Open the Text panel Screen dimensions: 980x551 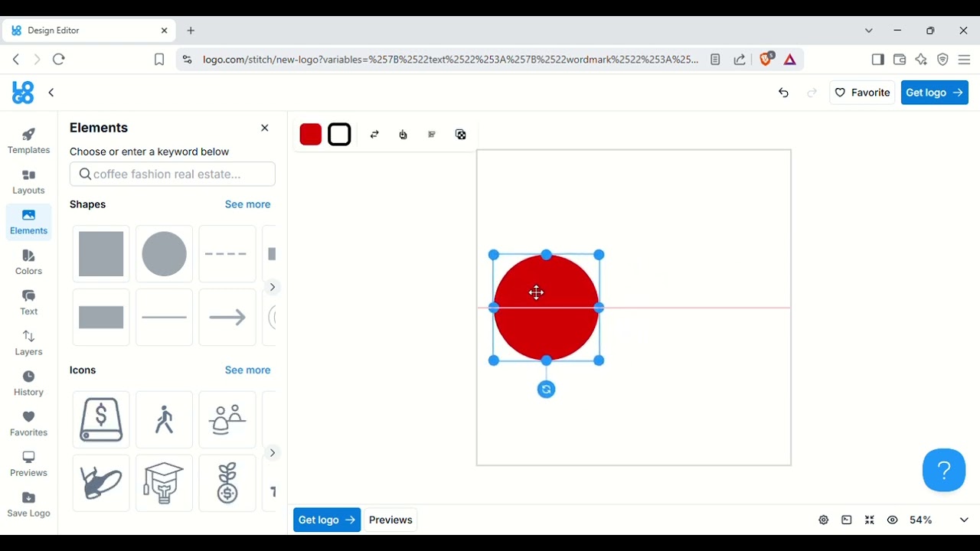(29, 302)
